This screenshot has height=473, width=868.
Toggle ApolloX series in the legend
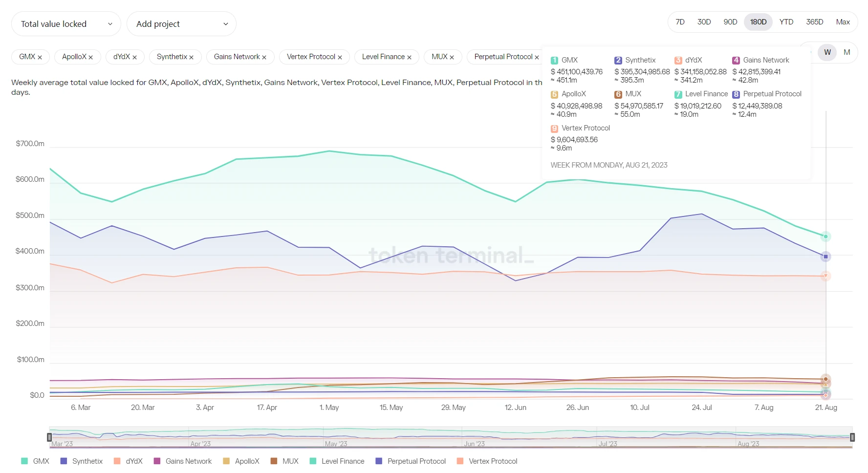pos(241,461)
